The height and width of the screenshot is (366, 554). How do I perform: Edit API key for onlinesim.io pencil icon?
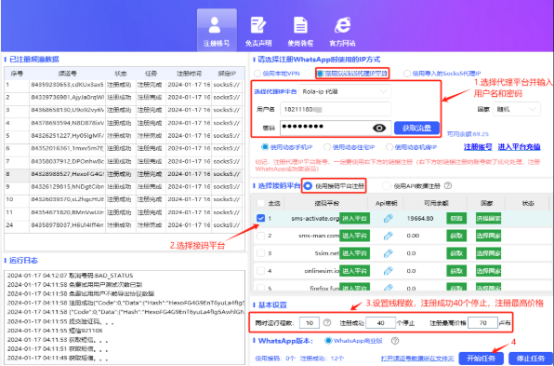tap(388, 271)
